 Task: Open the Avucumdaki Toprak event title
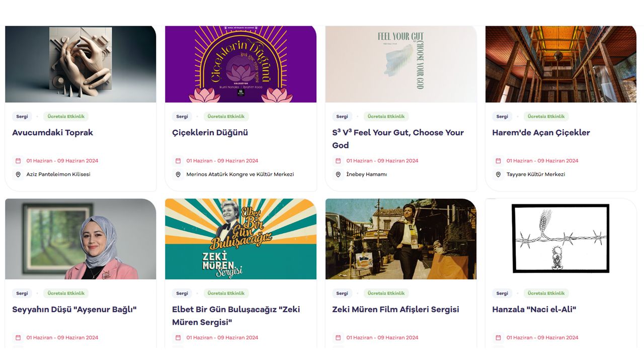click(53, 133)
